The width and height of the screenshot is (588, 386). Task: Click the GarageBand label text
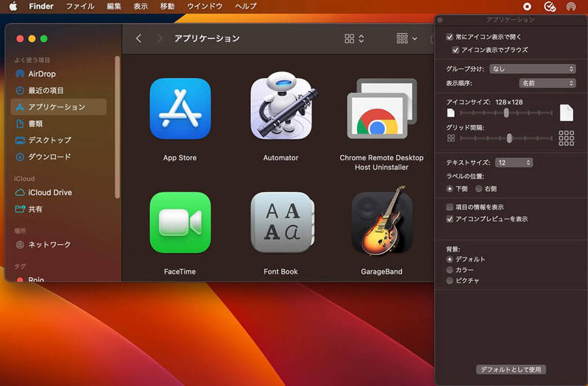click(382, 272)
